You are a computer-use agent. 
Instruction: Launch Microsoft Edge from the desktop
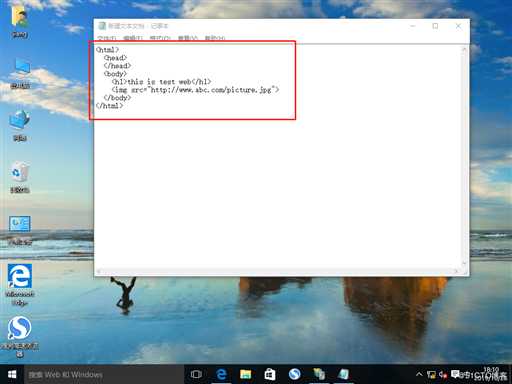pyautogui.click(x=20, y=284)
